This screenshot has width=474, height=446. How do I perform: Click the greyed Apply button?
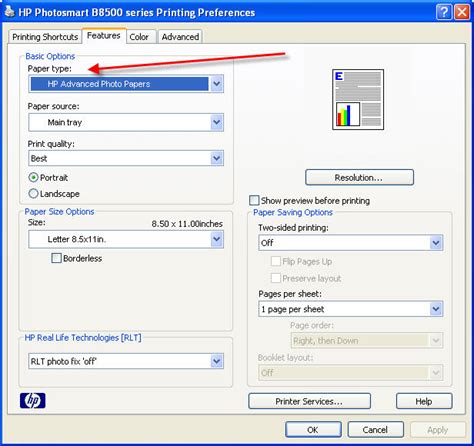pyautogui.click(x=438, y=430)
